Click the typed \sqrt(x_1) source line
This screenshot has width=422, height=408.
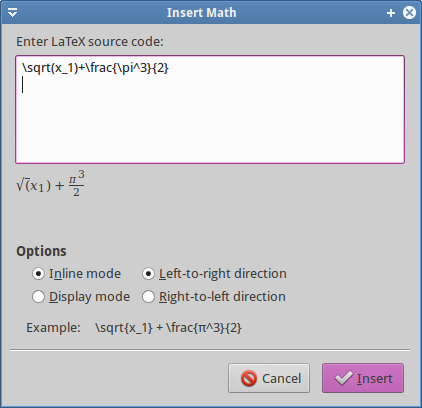(x=95, y=68)
